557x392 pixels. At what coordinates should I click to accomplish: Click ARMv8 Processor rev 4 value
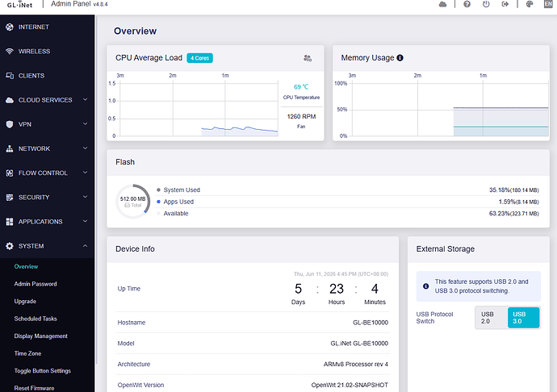pos(355,365)
